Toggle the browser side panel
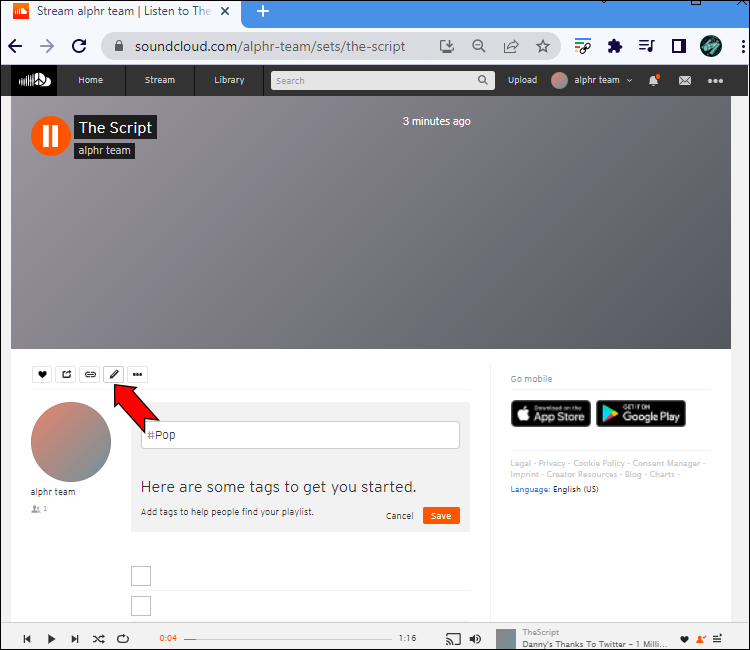Image resolution: width=750 pixels, height=650 pixels. (x=679, y=46)
